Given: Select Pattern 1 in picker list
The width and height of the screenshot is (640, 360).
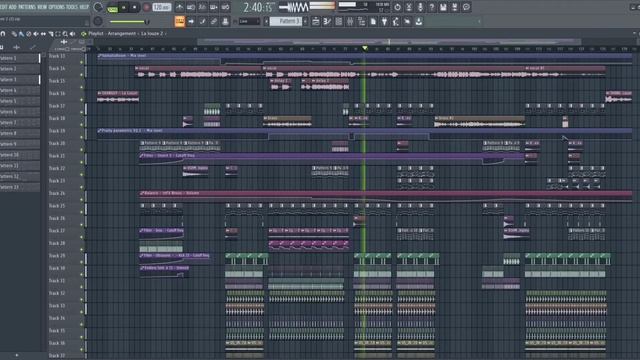Looking at the screenshot, I should click(20, 58).
